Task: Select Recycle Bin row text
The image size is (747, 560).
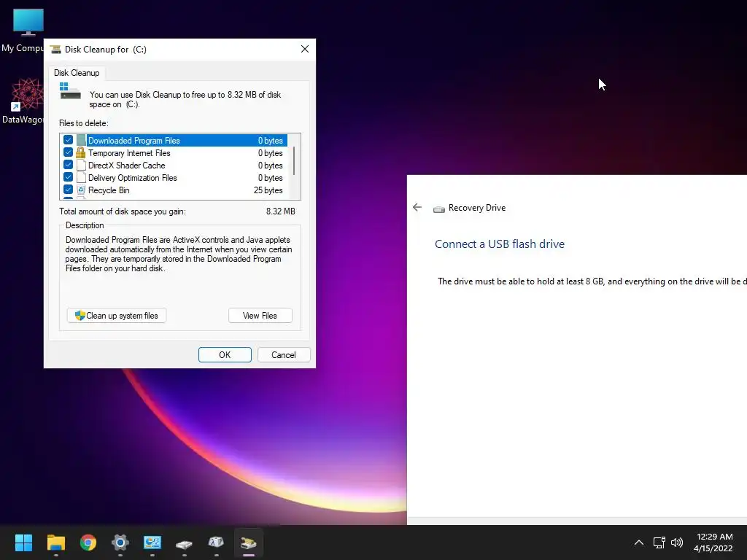Action: point(109,190)
